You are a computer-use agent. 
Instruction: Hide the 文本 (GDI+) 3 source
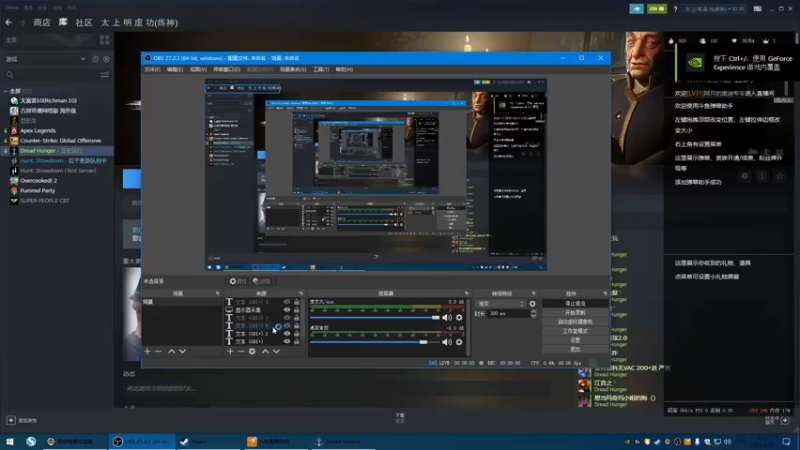point(287,317)
